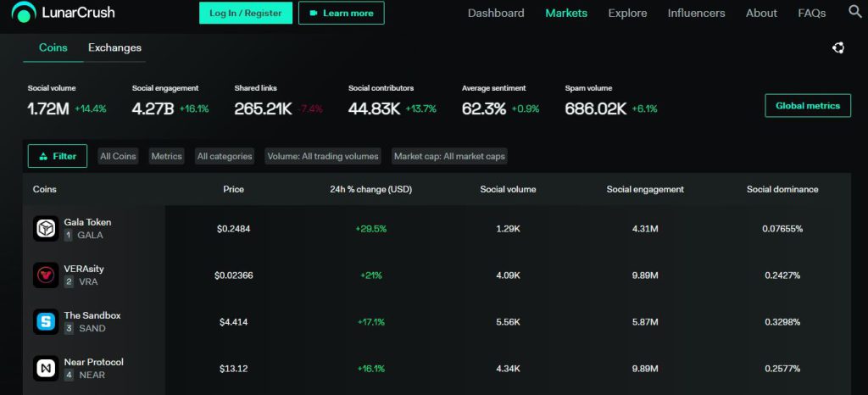Click the Gala Token coin icon
This screenshot has height=395, width=868.
click(x=46, y=229)
